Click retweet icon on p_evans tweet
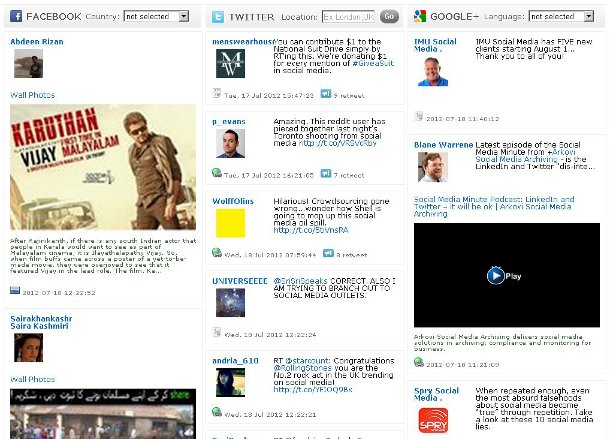Viewport: 610px width, 439px height. click(x=326, y=173)
